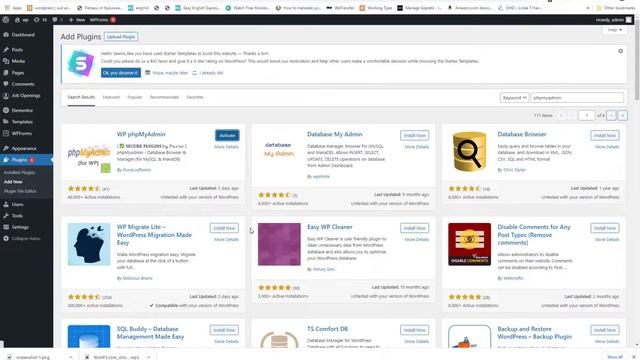The height and width of the screenshot is (360, 640).
Task: Open WPForms in the admin bar
Action: 102,20
